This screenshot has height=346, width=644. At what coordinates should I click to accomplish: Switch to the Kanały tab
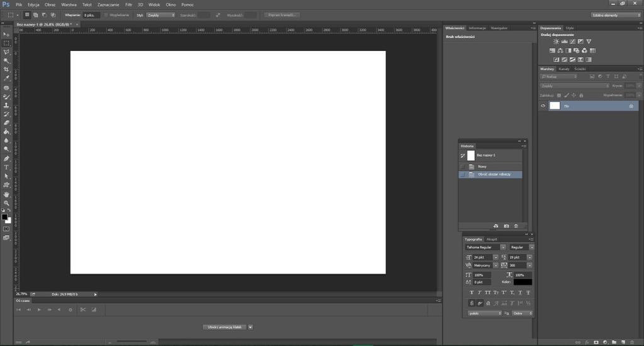564,69
